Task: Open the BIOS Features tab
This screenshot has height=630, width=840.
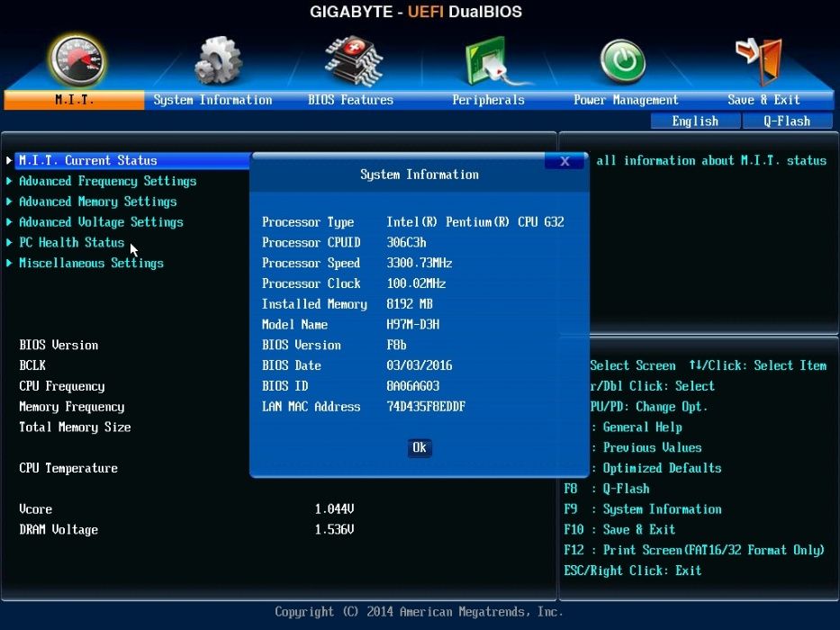Action: pyautogui.click(x=350, y=100)
